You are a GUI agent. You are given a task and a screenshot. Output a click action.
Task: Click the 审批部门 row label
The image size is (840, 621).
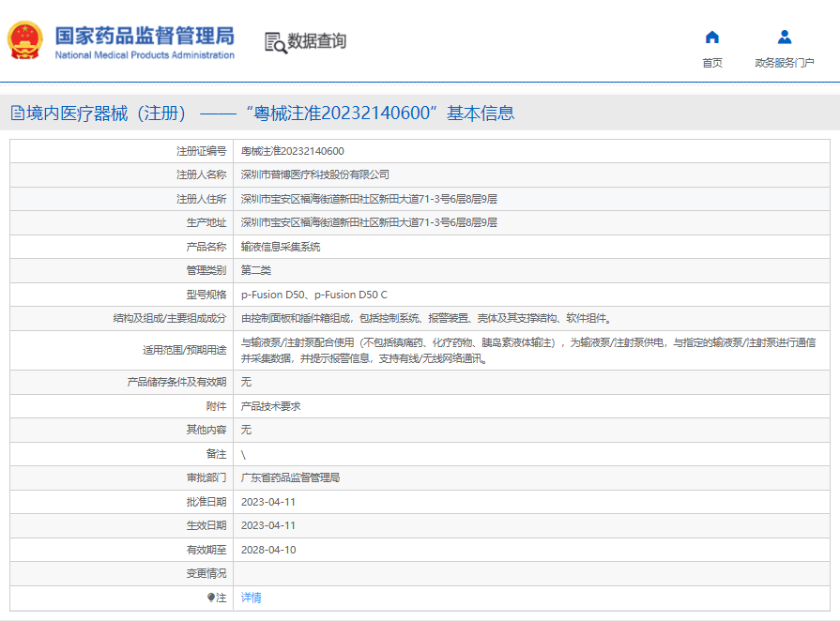click(x=206, y=477)
